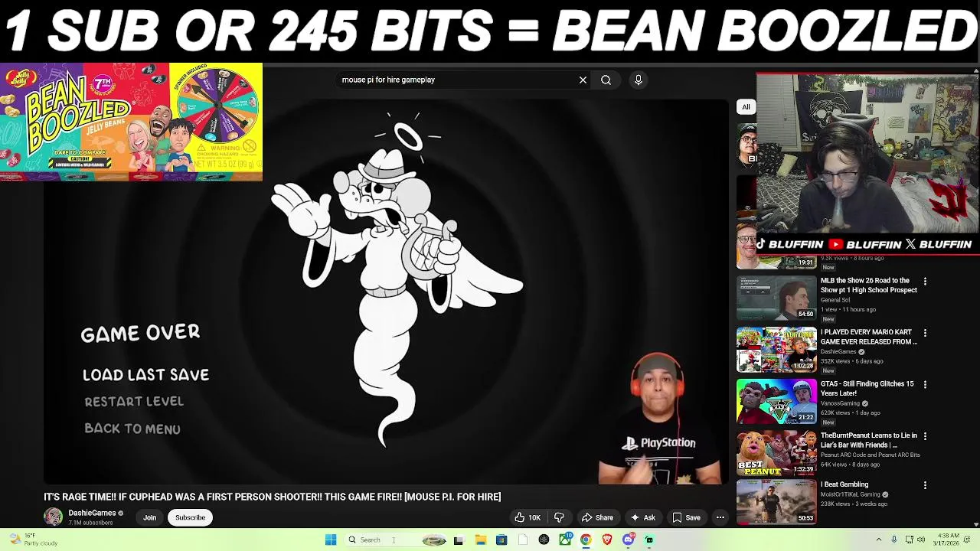Dislike the video with the thumbs-down icon
This screenshot has height=551, width=980.
click(x=559, y=518)
